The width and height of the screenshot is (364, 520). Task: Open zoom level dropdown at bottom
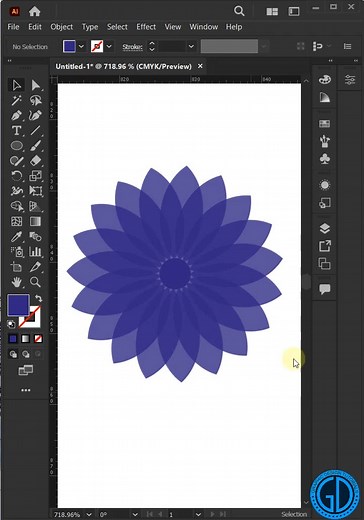[x=89, y=514]
